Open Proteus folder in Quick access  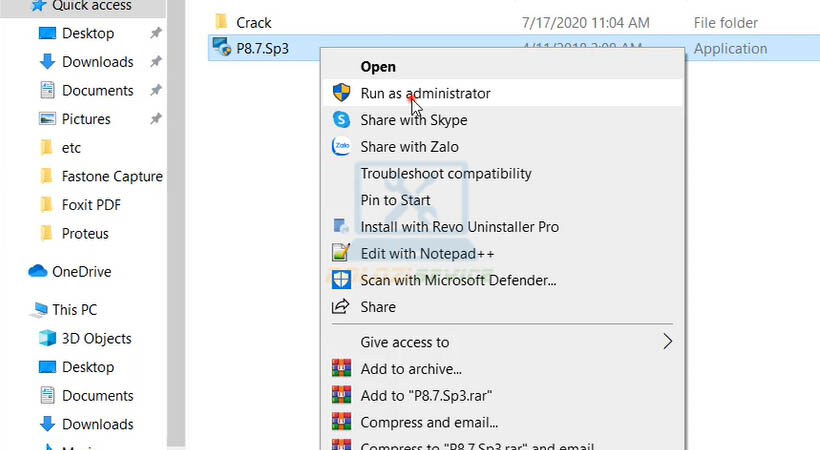point(85,233)
